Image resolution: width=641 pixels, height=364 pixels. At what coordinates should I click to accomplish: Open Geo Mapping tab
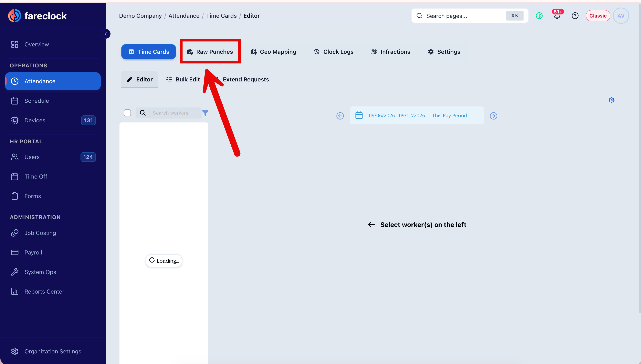(x=273, y=52)
